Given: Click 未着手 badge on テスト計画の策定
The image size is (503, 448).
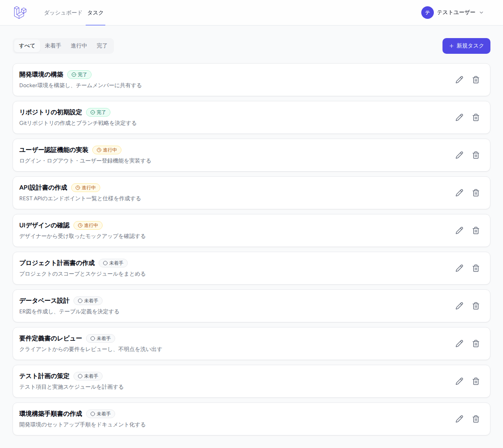Looking at the screenshot, I should 88,376.
